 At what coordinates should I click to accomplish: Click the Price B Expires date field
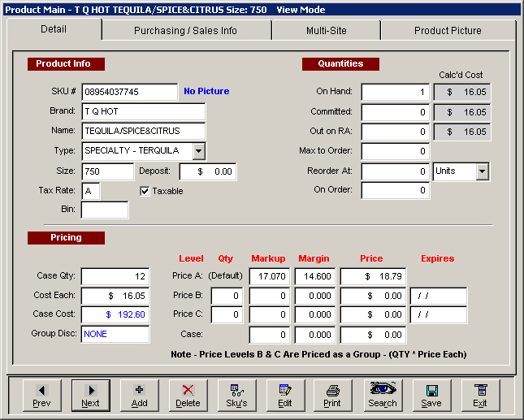pyautogui.click(x=439, y=296)
